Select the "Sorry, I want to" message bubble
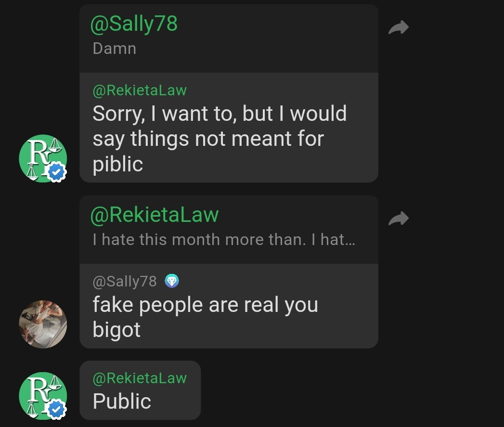The image size is (504, 427). (x=229, y=128)
